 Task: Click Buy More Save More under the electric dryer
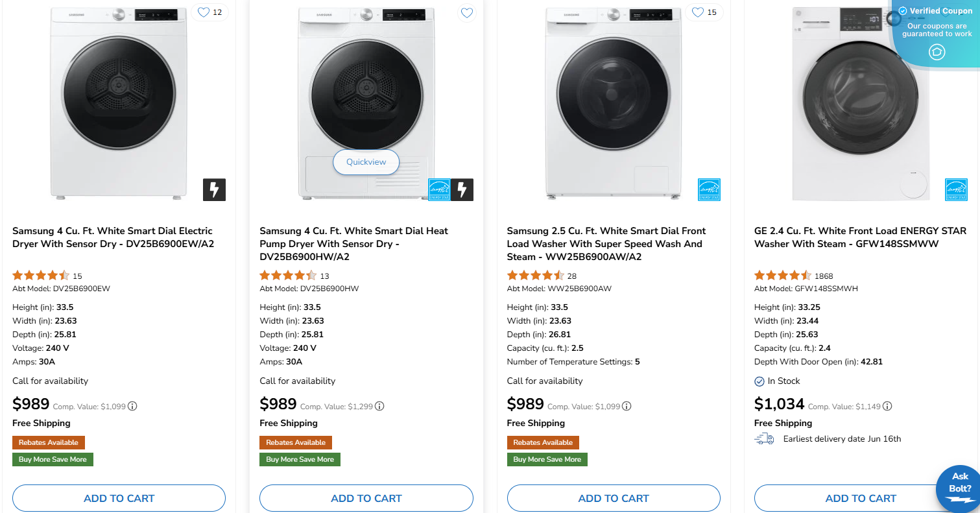(53, 459)
